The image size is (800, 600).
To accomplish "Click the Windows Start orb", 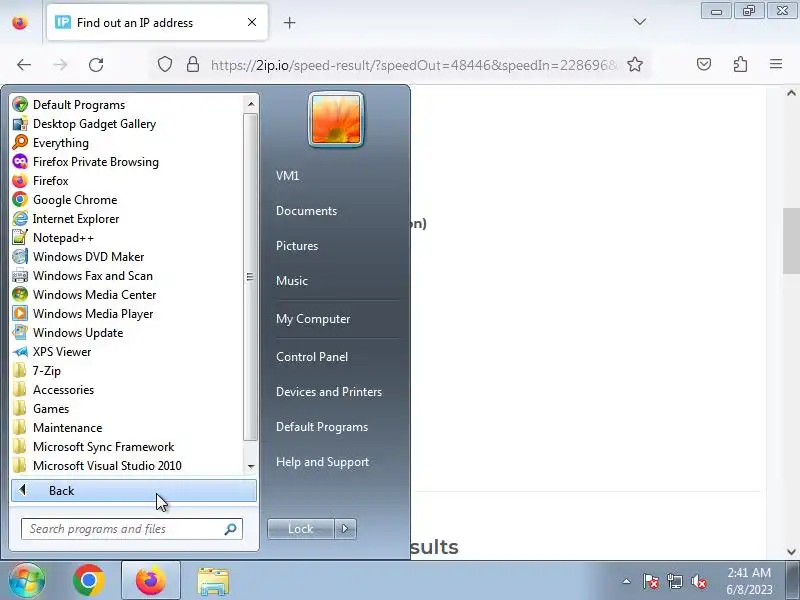I will (x=26, y=580).
